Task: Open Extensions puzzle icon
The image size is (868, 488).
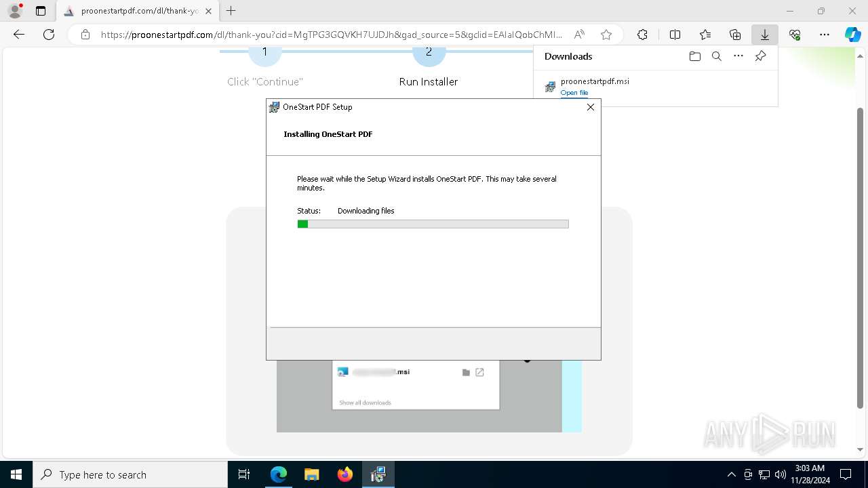Action: [642, 35]
